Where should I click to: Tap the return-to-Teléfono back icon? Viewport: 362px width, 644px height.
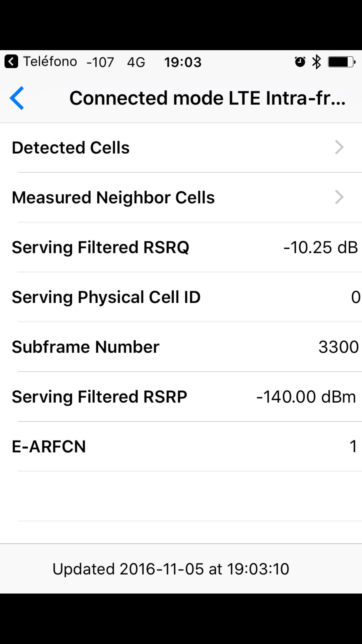[11, 62]
